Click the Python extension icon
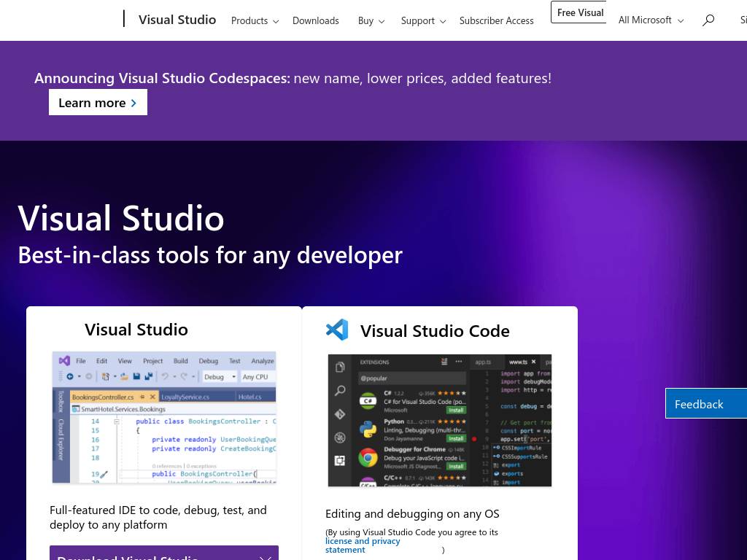 point(368,429)
